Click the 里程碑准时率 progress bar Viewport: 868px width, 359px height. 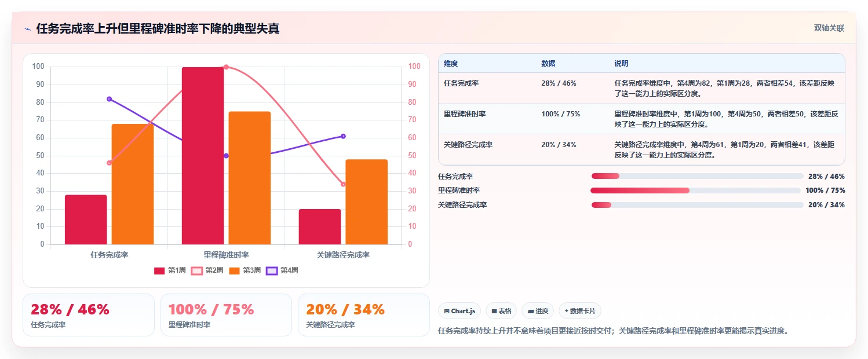tap(695, 191)
